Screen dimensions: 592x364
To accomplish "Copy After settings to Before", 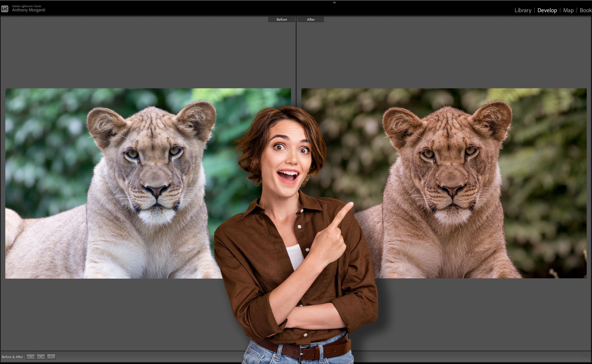I will coord(41,357).
